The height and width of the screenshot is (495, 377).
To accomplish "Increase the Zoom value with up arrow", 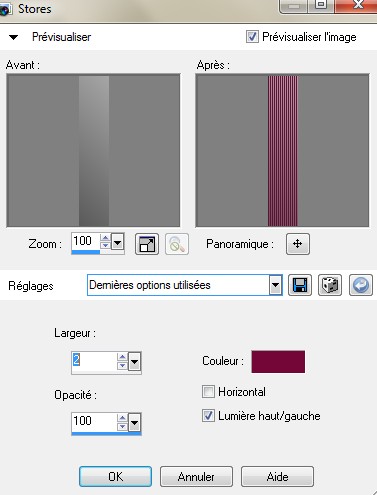I will pos(105,238).
